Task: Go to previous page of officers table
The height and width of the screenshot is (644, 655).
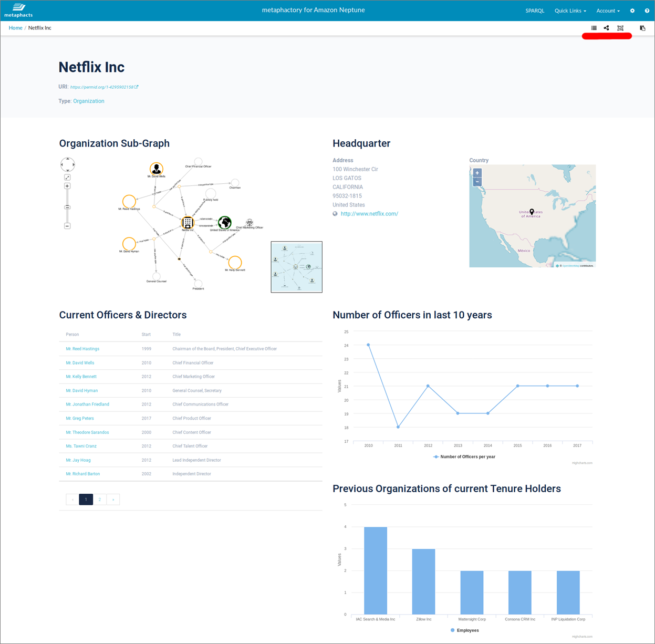Action: point(72,500)
